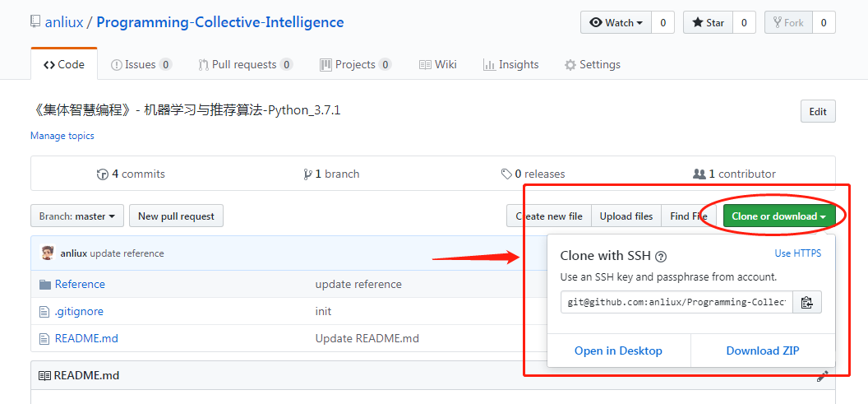Open the Branch: master selector
Screen dimensions: 868x404
click(x=77, y=216)
